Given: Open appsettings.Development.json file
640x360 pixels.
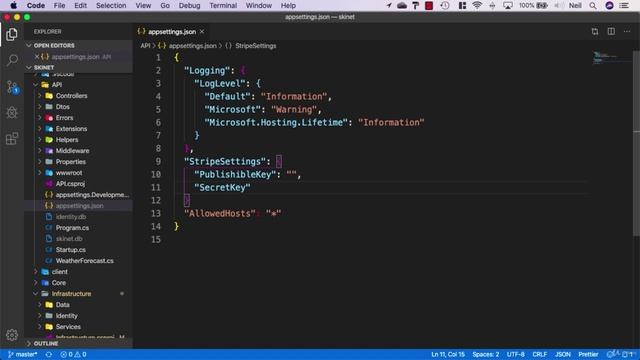Looking at the screenshot, I should 92,195.
